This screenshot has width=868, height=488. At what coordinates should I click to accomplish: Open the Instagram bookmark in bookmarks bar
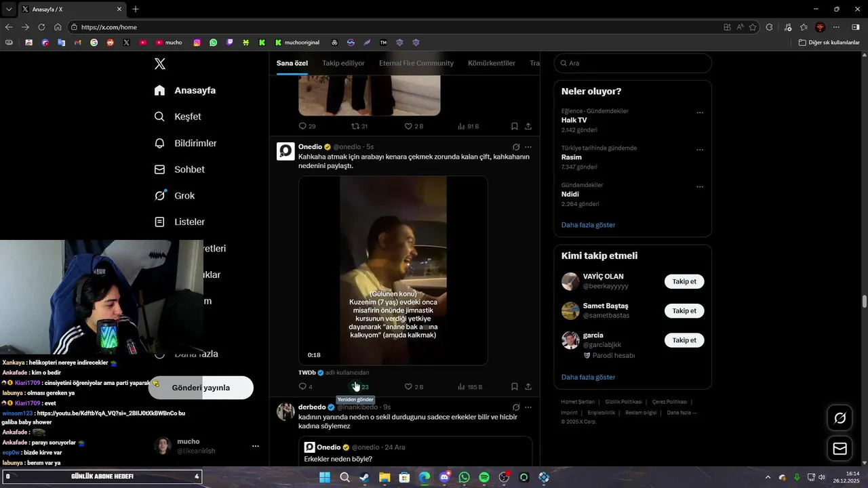(197, 42)
